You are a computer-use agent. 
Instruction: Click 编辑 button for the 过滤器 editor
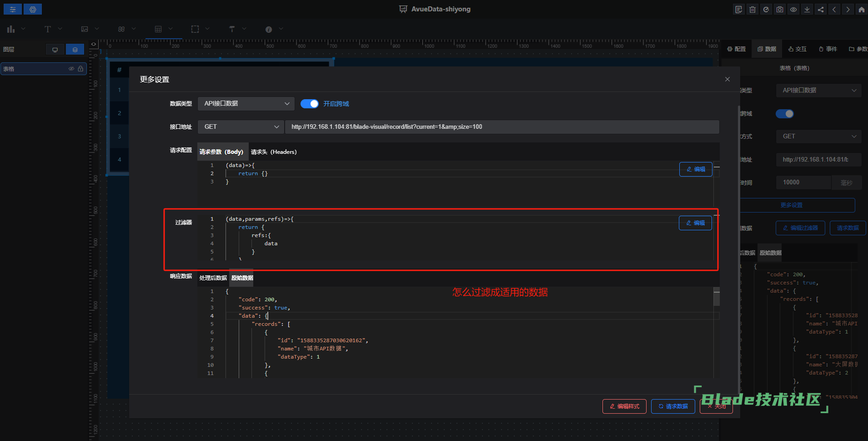pyautogui.click(x=695, y=223)
